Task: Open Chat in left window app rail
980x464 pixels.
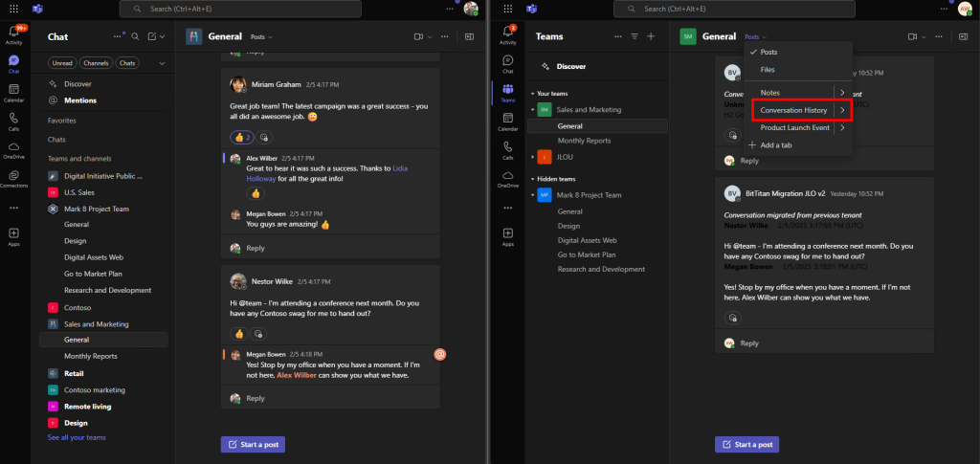Action: tap(13, 64)
